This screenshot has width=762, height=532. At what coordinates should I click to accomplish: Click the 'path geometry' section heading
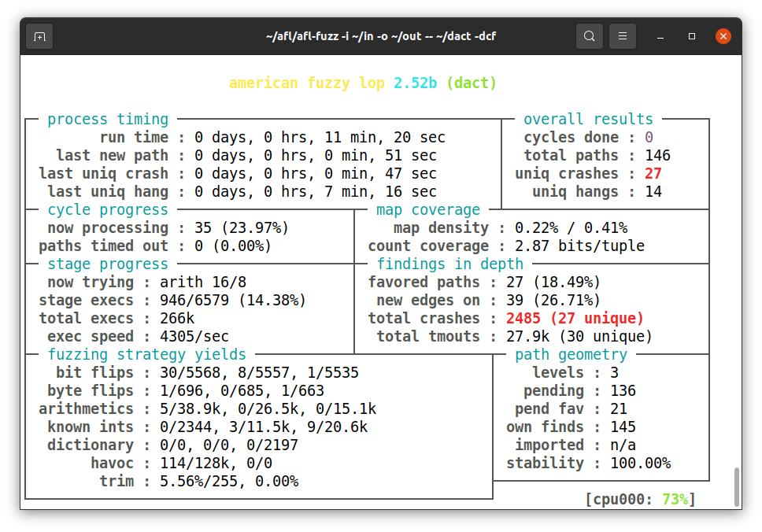(x=571, y=355)
